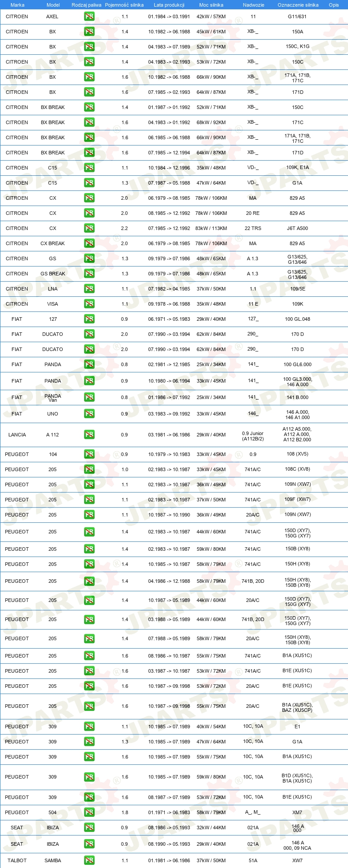Click body code A_, M_
Image resolution: width=348 pixels, height=868 pixels.
click(x=253, y=812)
